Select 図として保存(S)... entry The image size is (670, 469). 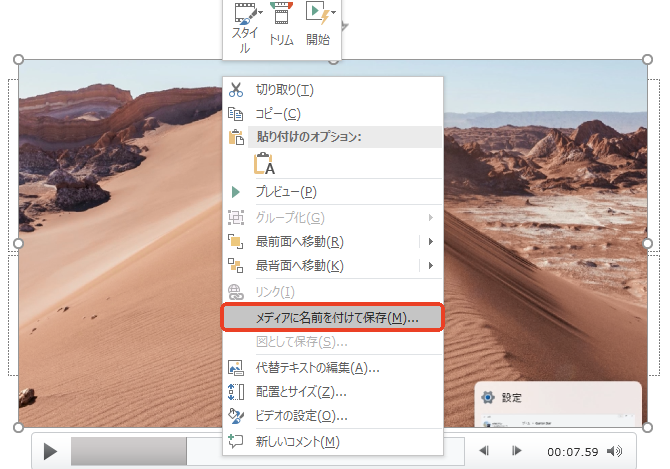pos(332,342)
